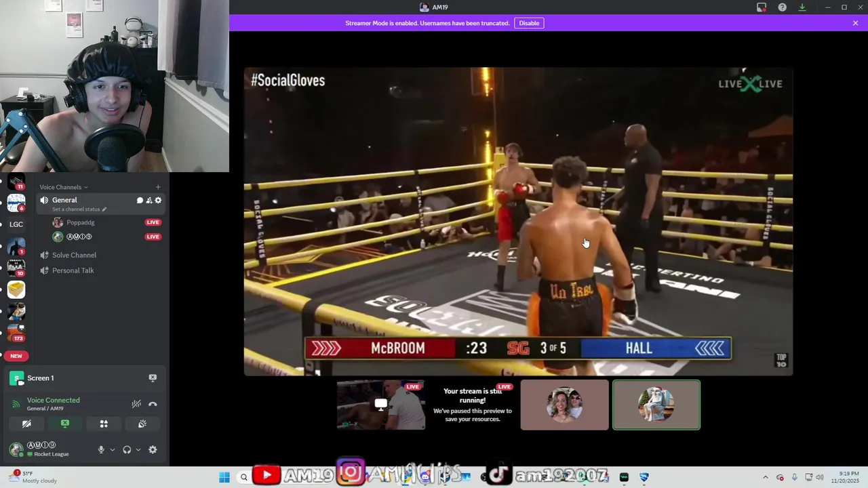Open the server with the 10 badge

click(x=16, y=268)
